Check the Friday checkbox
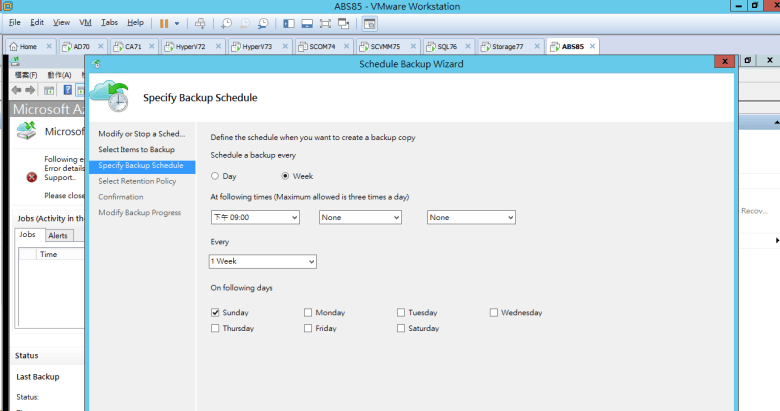 click(x=308, y=328)
